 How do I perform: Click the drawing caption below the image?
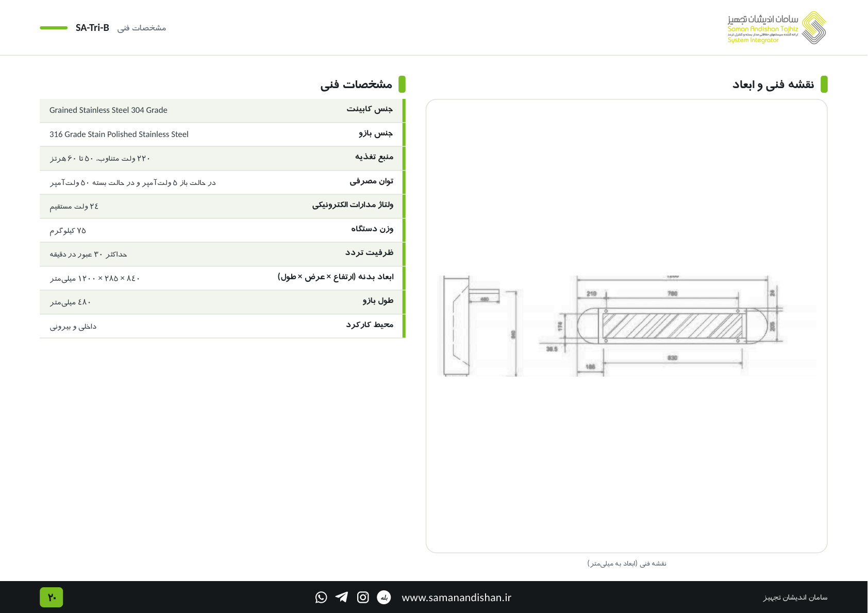pos(627,564)
